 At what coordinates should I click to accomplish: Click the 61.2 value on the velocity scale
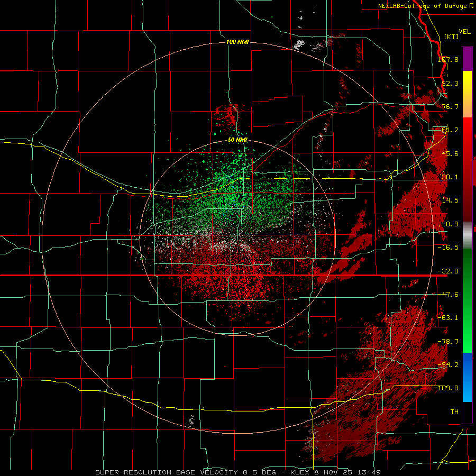(450, 130)
